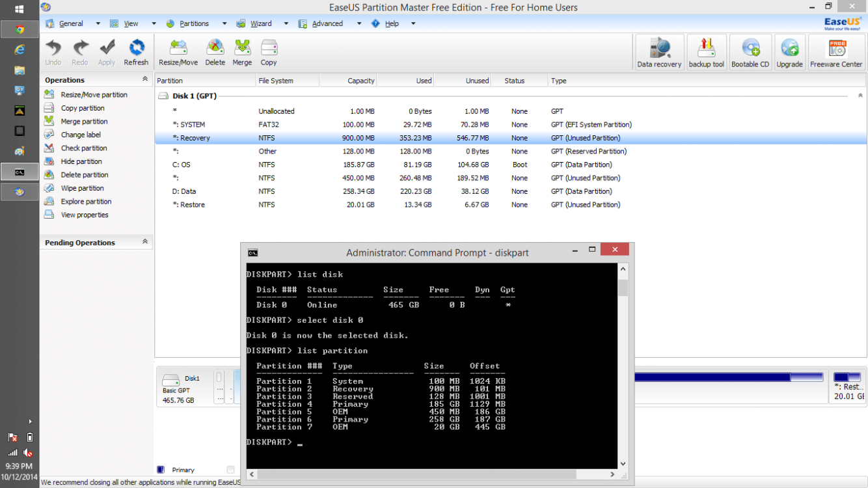
Task: Sort by the Type column header
Action: coord(707,81)
